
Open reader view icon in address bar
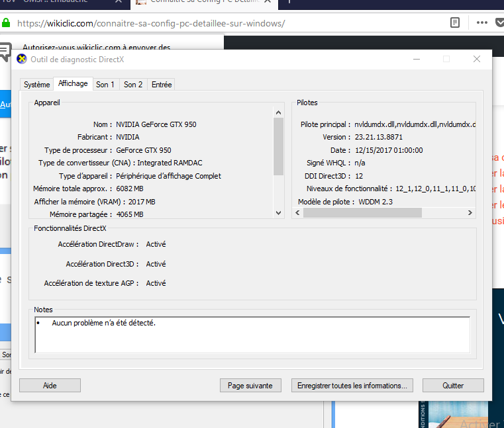(455, 22)
